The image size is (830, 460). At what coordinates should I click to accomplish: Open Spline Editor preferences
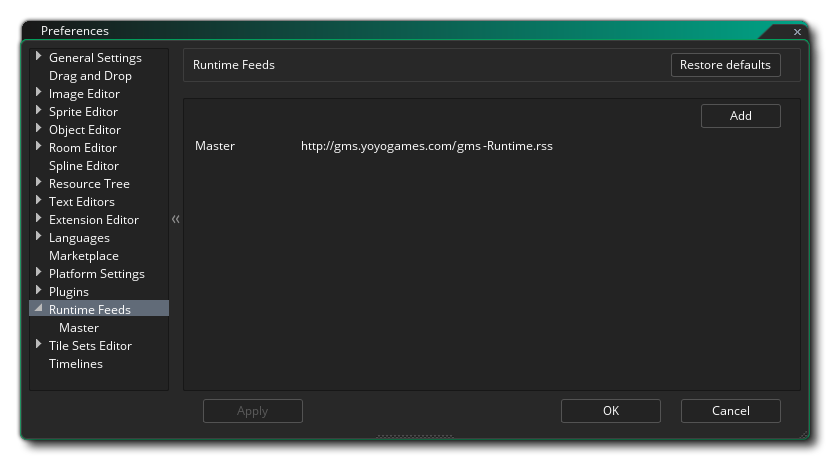[x=83, y=166]
